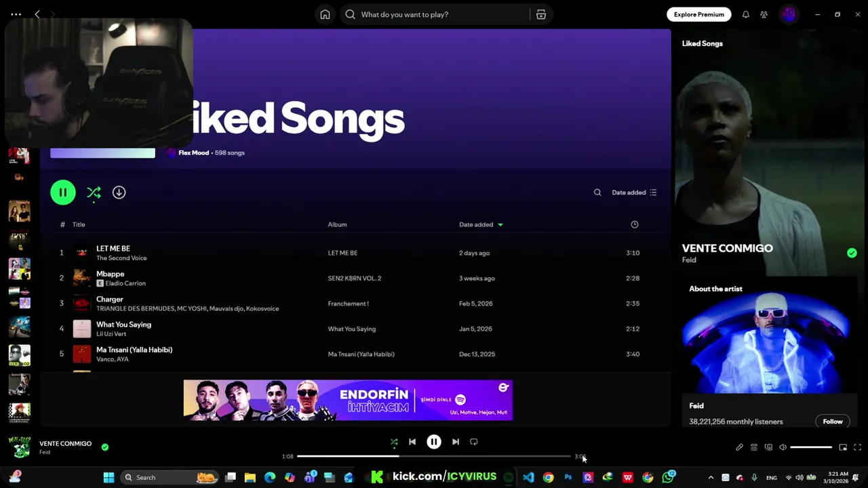The width and height of the screenshot is (868, 488).
Task: Seek on the song progress bar
Action: tap(434, 456)
